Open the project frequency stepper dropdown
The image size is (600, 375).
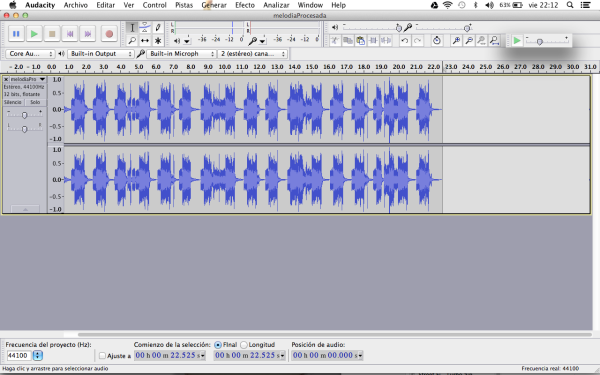pyautogui.click(x=38, y=355)
